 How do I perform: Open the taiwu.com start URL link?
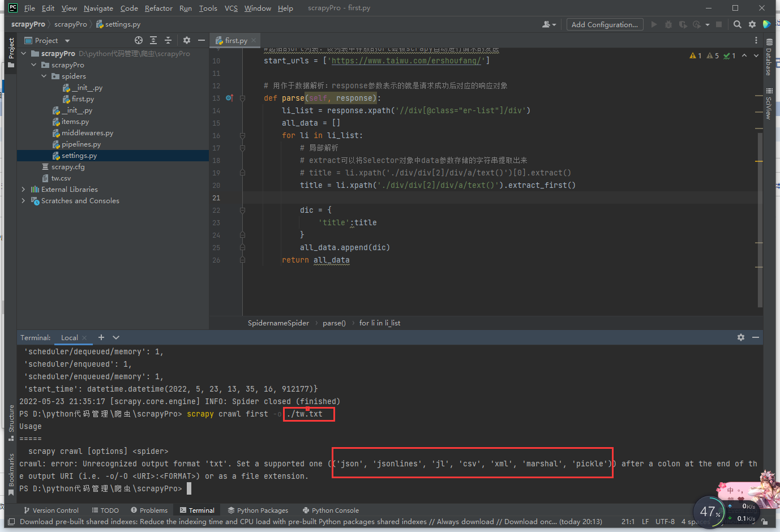tap(406, 61)
